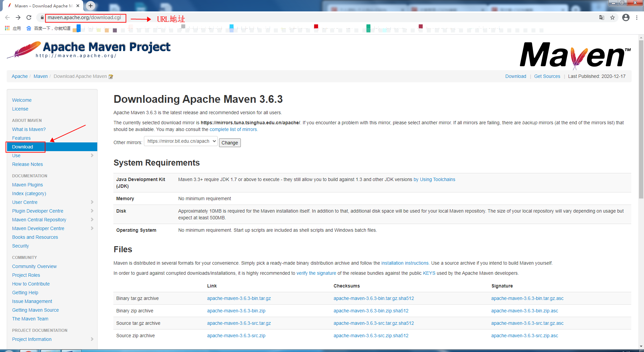Click the edit icon next to Download Apache Maven
The width and height of the screenshot is (644, 352).
[x=111, y=77]
